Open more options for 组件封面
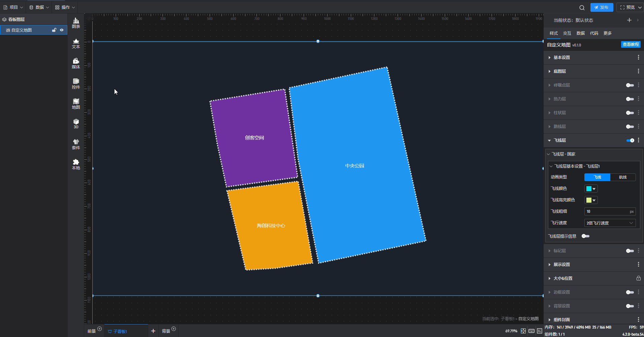The height and width of the screenshot is (337, 644). tap(638, 319)
